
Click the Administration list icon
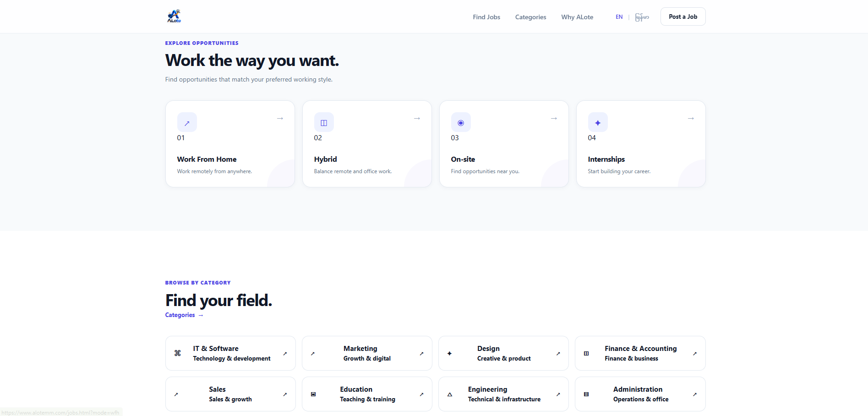click(586, 394)
